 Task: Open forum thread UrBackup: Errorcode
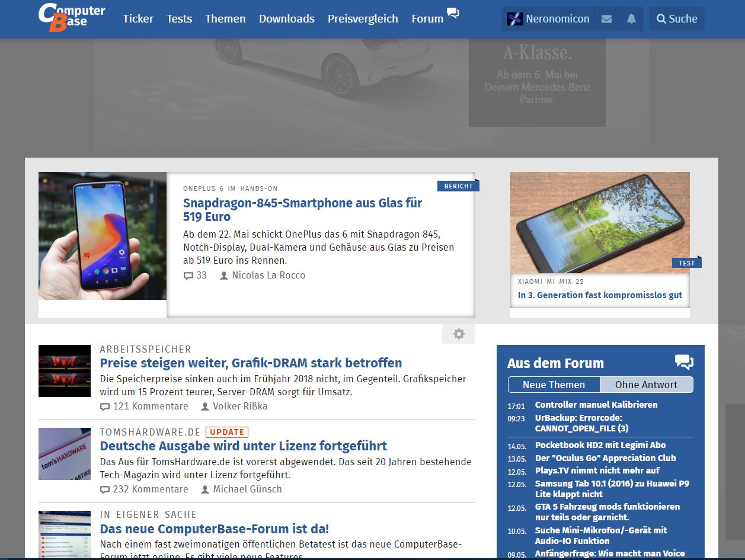tap(582, 423)
